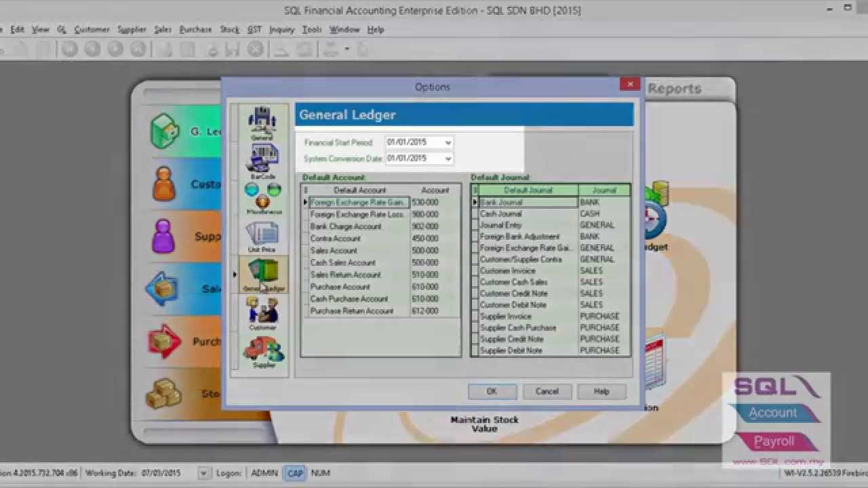Open the Working Date dropdown in status bar
The image size is (868, 488).
pos(203,473)
